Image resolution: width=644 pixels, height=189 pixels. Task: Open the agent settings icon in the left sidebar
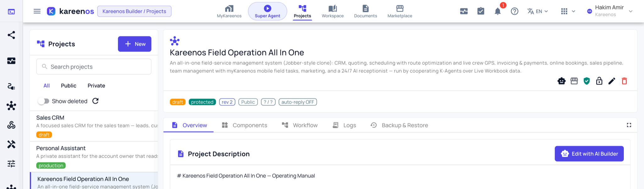pos(11,86)
